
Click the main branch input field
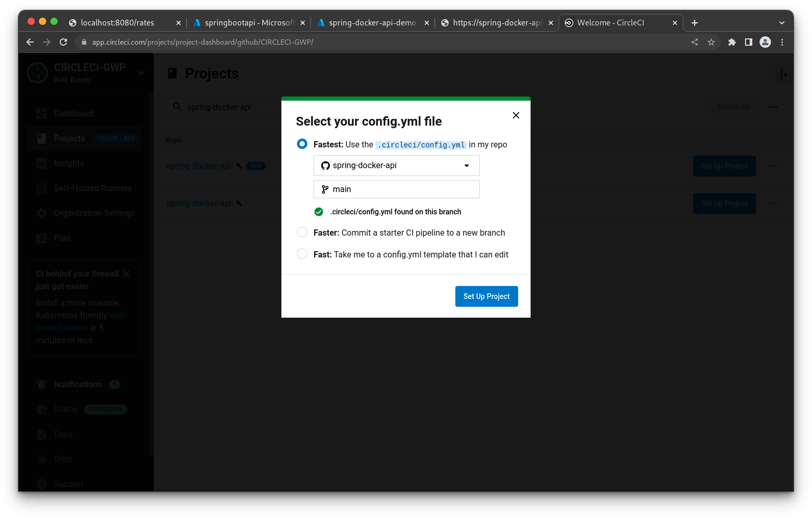[x=396, y=189]
